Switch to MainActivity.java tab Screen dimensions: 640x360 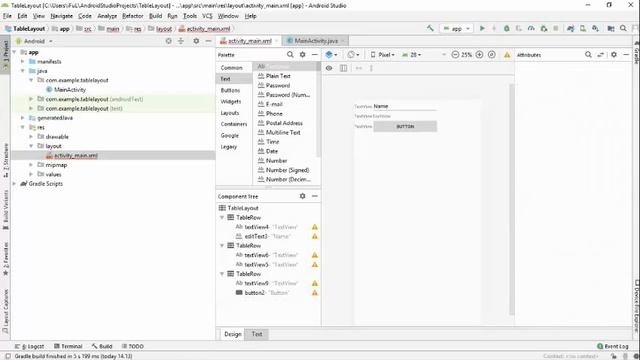point(316,41)
